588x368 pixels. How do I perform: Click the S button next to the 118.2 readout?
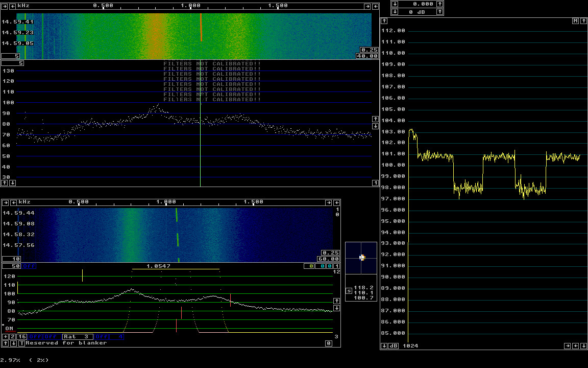(x=349, y=291)
